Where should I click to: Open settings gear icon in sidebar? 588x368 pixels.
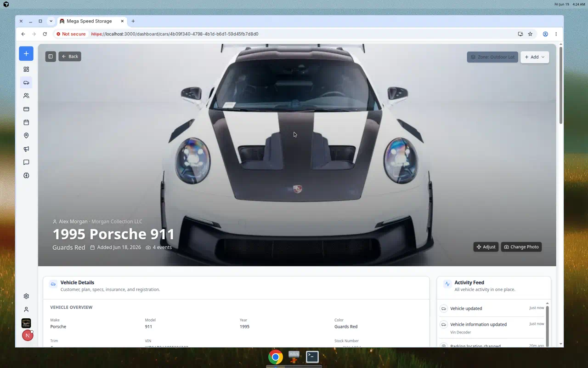26,296
